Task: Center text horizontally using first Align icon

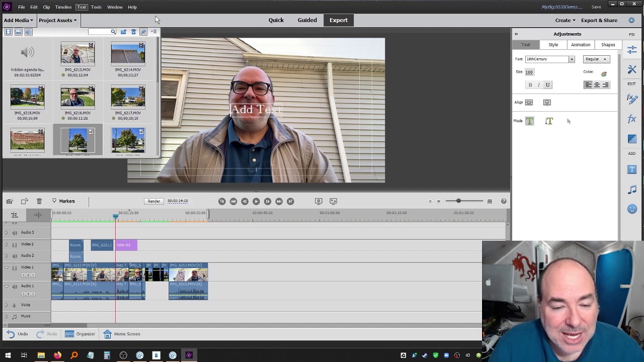Action: pyautogui.click(x=529, y=103)
